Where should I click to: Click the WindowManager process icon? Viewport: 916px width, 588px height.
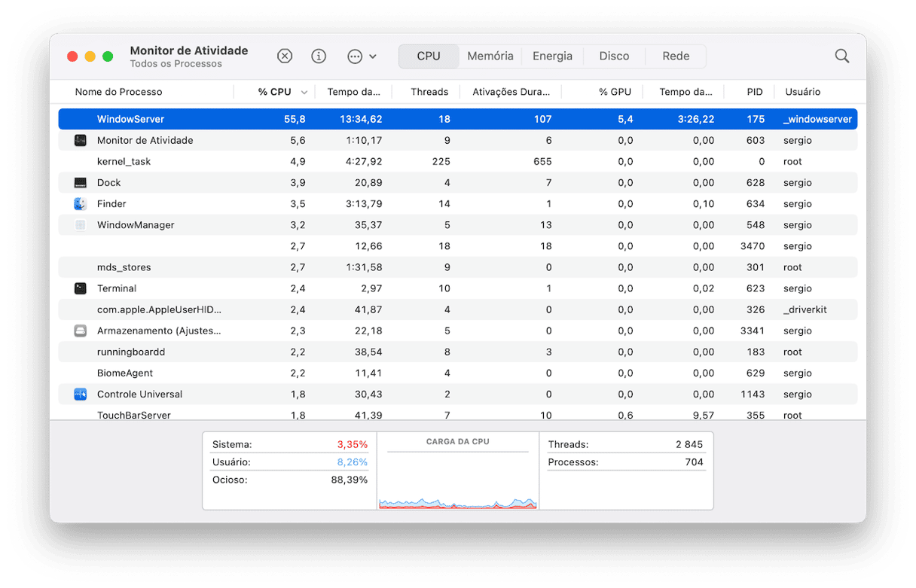coord(81,225)
